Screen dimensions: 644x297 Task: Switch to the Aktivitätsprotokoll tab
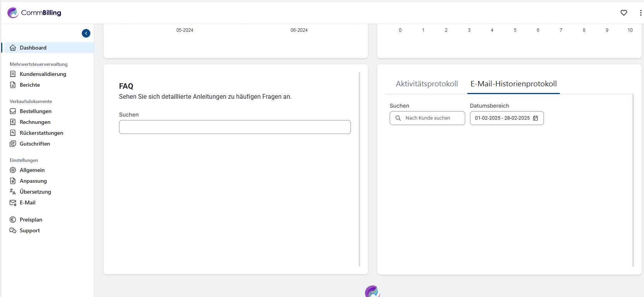(426, 84)
